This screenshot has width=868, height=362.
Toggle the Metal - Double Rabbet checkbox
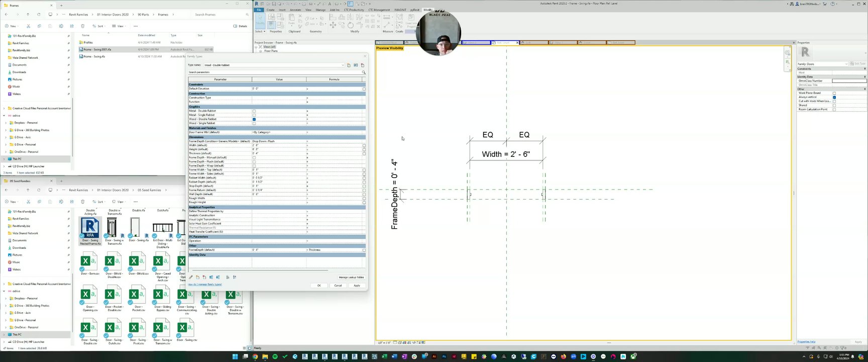pyautogui.click(x=254, y=111)
